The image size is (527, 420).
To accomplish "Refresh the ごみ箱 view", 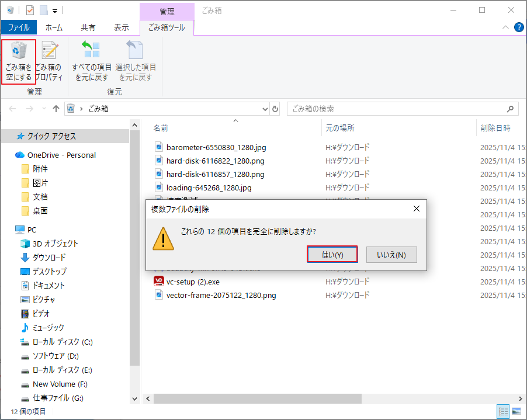I will pos(275,109).
